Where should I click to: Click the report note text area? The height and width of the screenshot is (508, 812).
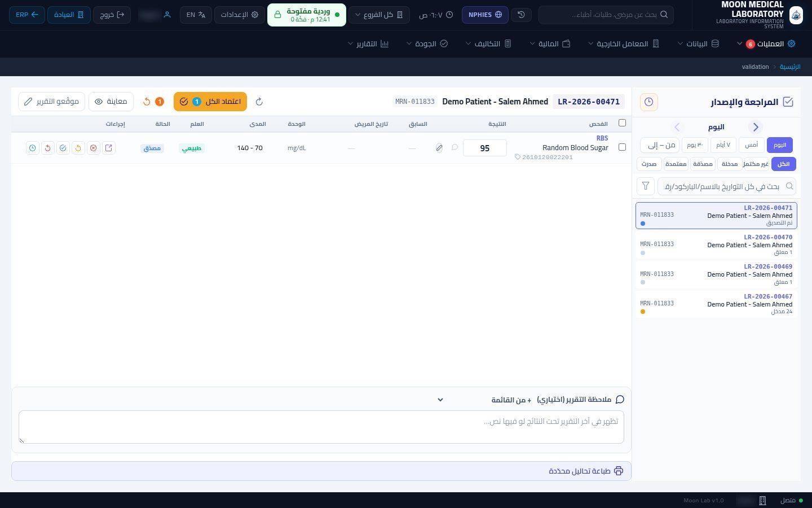321,427
